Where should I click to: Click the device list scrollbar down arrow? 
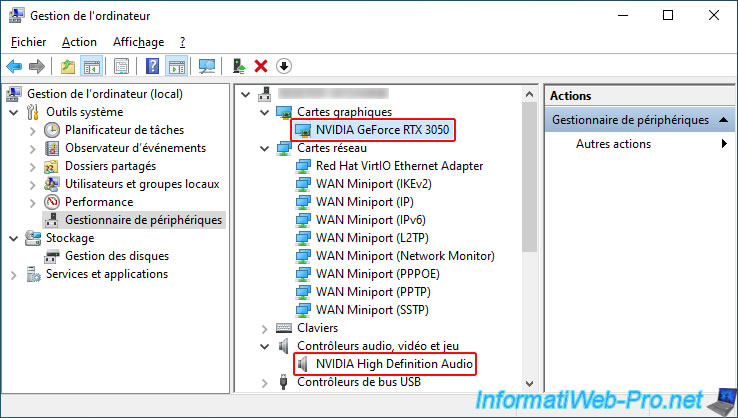click(x=529, y=384)
